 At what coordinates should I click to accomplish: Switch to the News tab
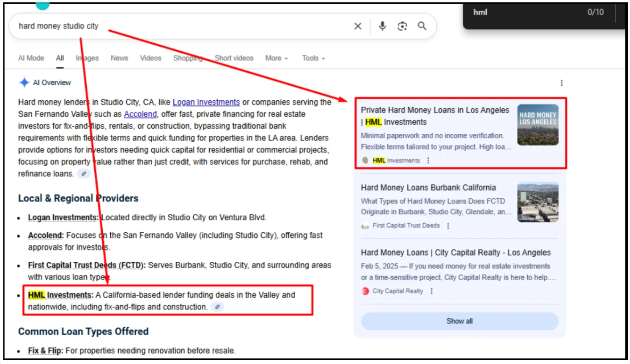click(x=119, y=58)
